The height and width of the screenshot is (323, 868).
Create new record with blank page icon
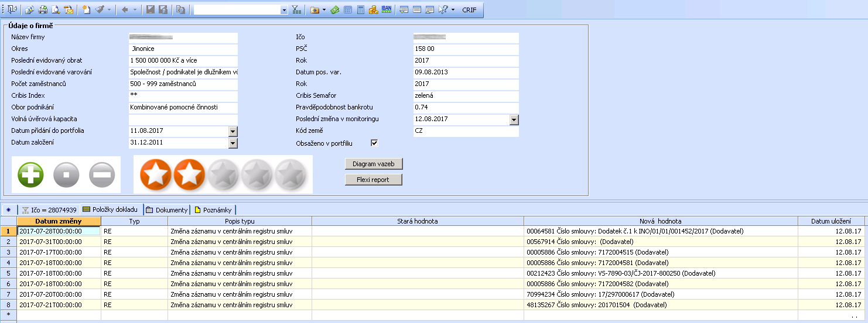pyautogui.click(x=86, y=10)
